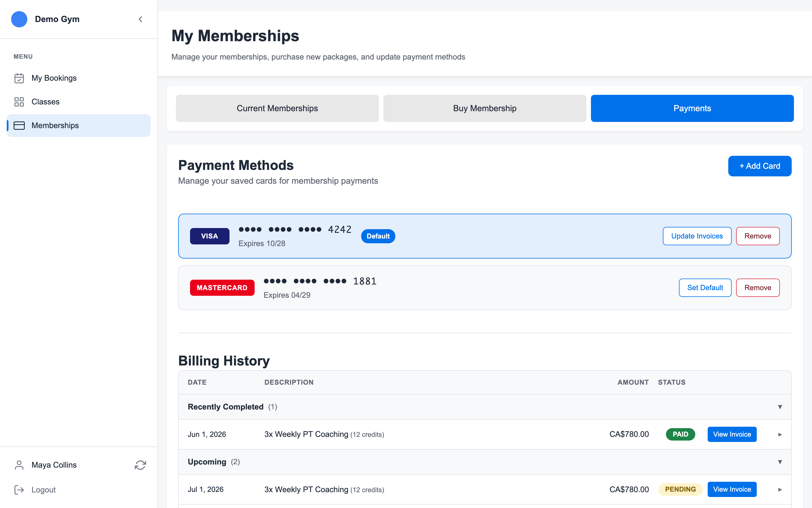Click the Expires 04/29 text

[287, 295]
